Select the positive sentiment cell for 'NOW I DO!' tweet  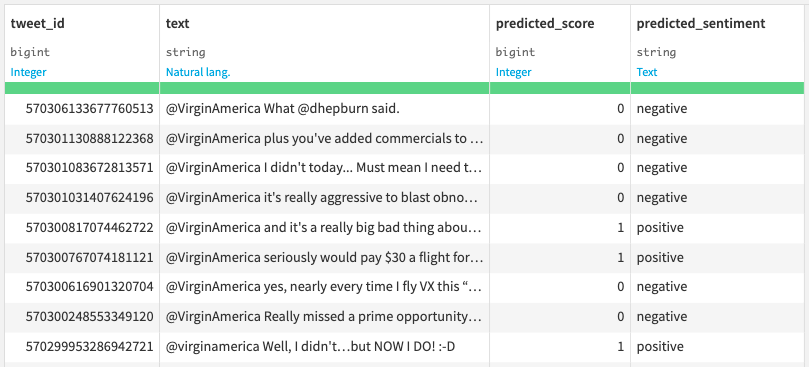pyautogui.click(x=717, y=346)
